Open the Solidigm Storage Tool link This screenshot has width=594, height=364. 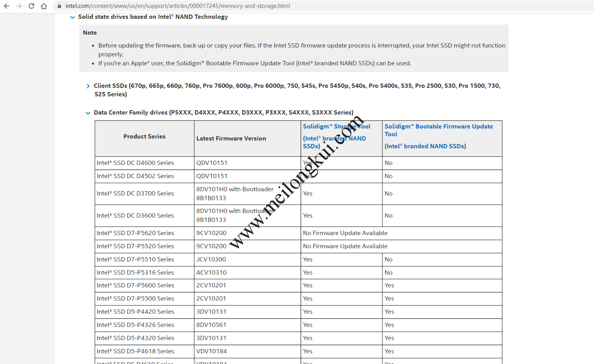(x=337, y=127)
